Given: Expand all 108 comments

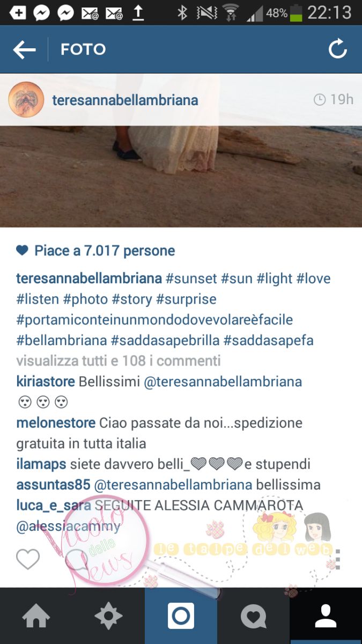Looking at the screenshot, I should click(x=119, y=361).
